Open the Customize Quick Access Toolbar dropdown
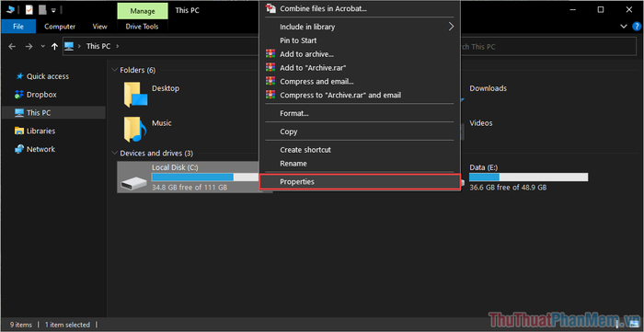 pos(53,10)
